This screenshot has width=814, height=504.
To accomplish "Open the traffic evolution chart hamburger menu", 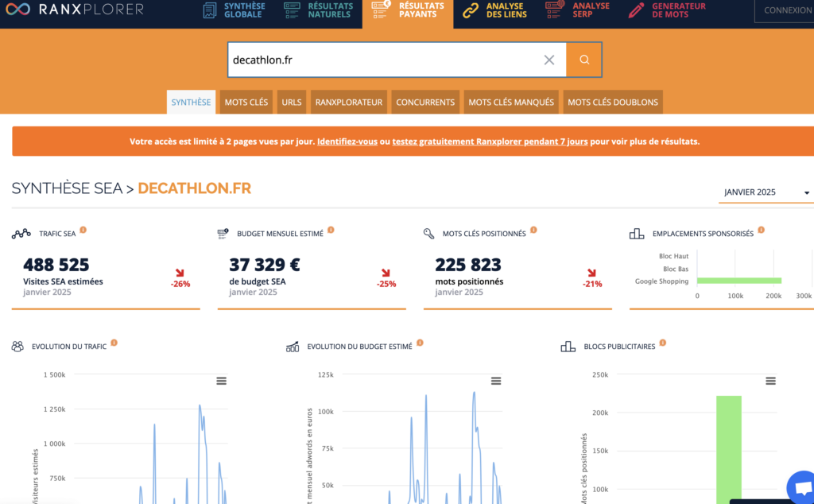I will coord(221,381).
